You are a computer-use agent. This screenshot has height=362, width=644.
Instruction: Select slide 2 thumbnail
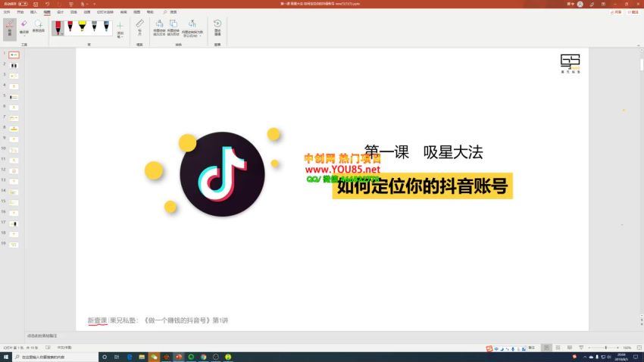pyautogui.click(x=14, y=65)
